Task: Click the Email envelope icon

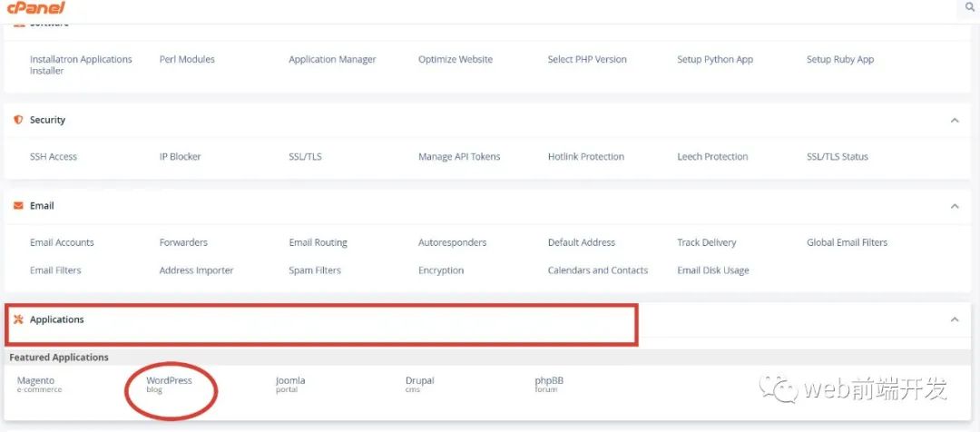Action: (x=18, y=206)
